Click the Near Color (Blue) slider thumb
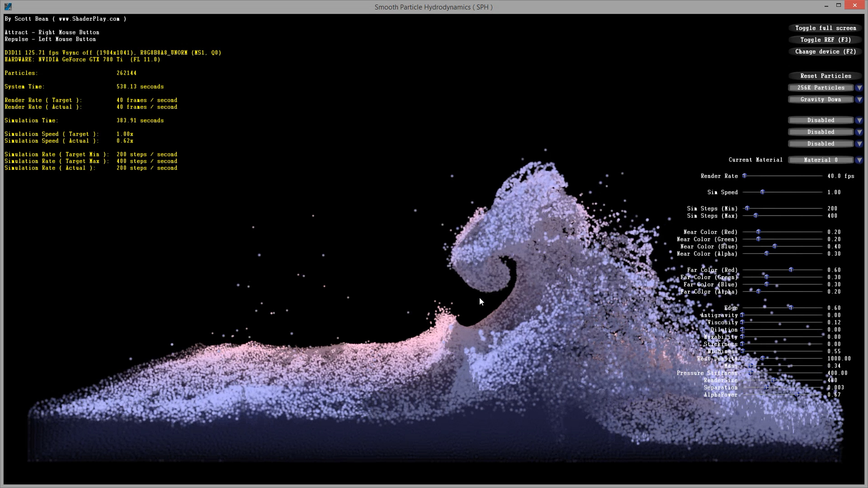The width and height of the screenshot is (868, 488). click(775, 247)
